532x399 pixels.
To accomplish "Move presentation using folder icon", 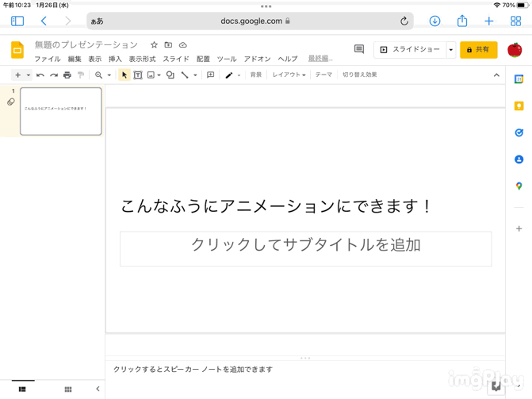I will pyautogui.click(x=168, y=45).
